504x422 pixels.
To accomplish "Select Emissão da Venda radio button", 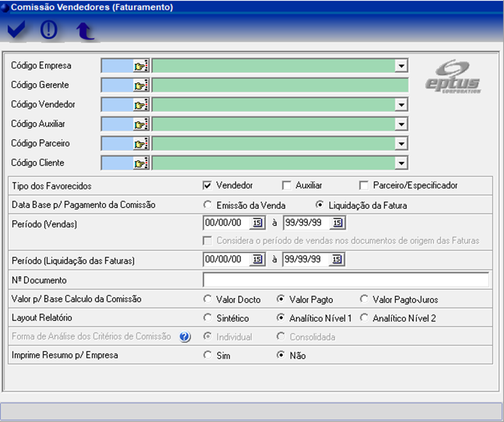I will 208,205.
